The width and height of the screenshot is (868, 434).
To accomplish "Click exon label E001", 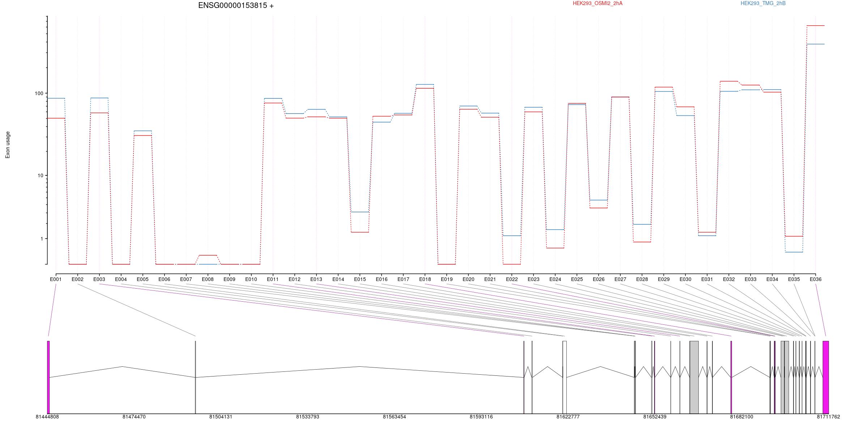I will [56, 279].
